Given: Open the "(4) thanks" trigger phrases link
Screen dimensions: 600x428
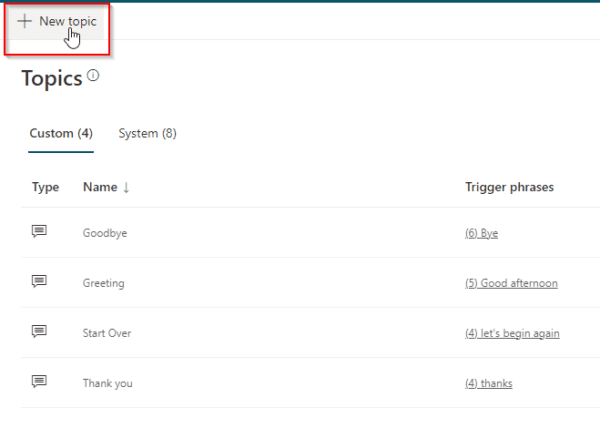Looking at the screenshot, I should (488, 383).
